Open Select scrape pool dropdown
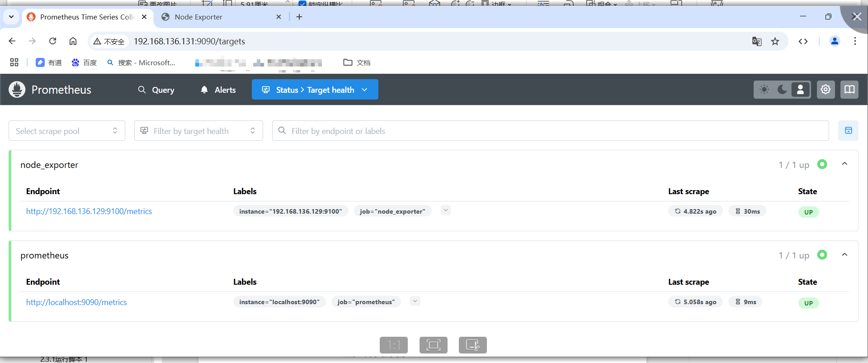 click(67, 131)
